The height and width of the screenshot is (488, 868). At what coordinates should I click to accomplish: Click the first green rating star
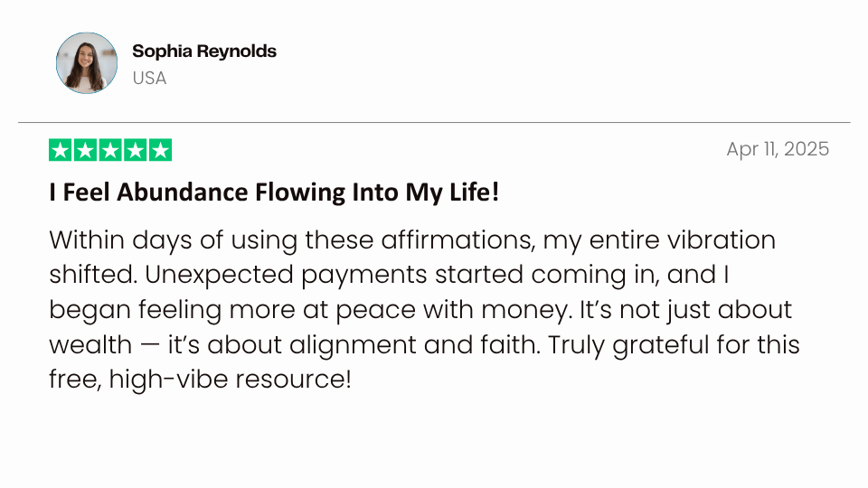(x=60, y=150)
